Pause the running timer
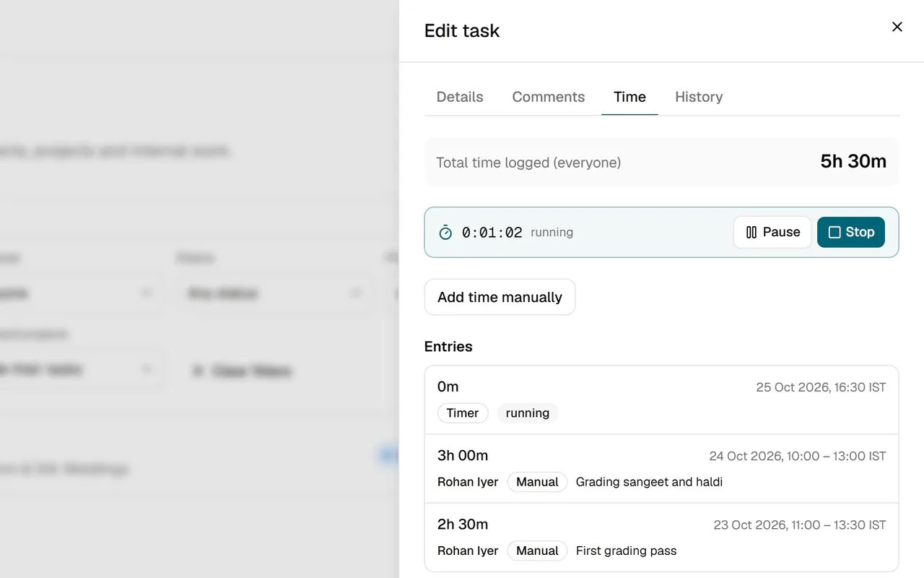This screenshot has height=578, width=924. 772,233
